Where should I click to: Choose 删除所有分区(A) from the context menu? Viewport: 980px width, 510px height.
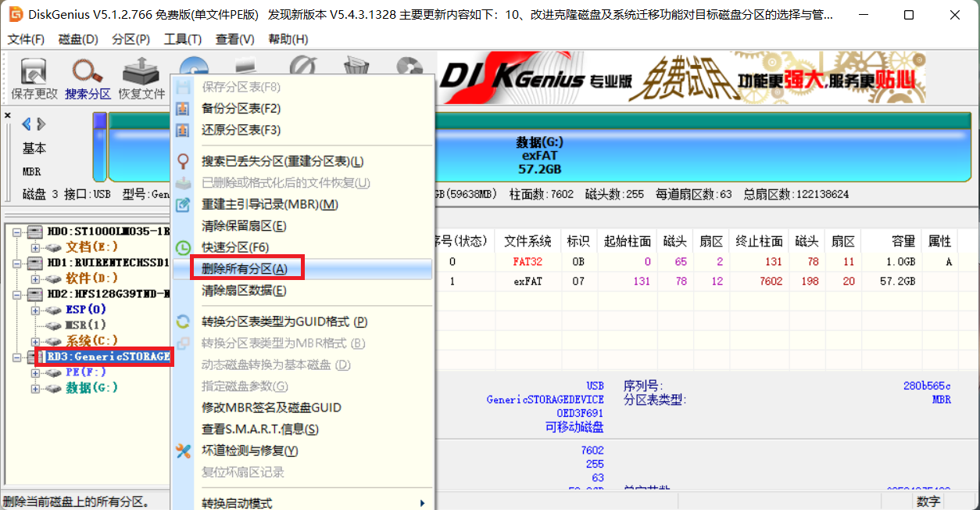[x=244, y=269]
